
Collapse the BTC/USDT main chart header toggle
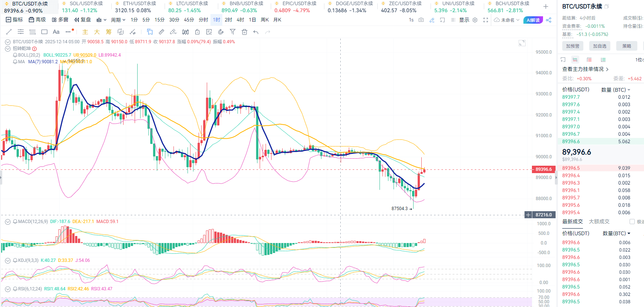click(x=7, y=42)
